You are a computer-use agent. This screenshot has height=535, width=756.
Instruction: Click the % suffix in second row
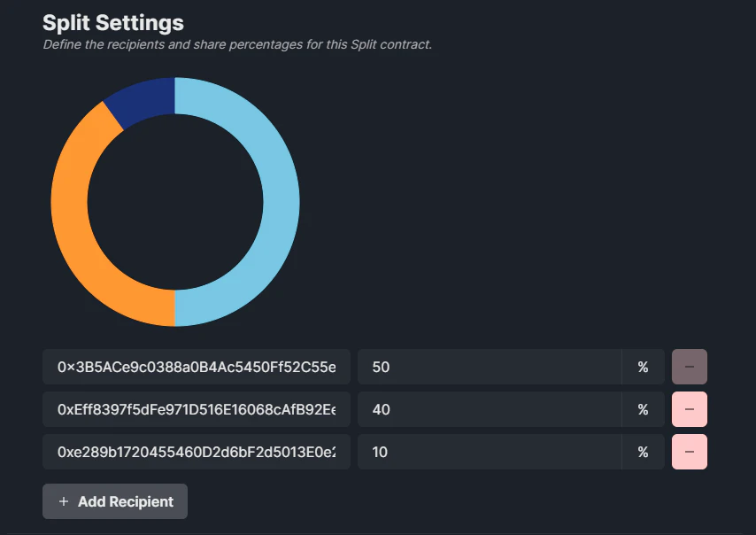click(643, 409)
